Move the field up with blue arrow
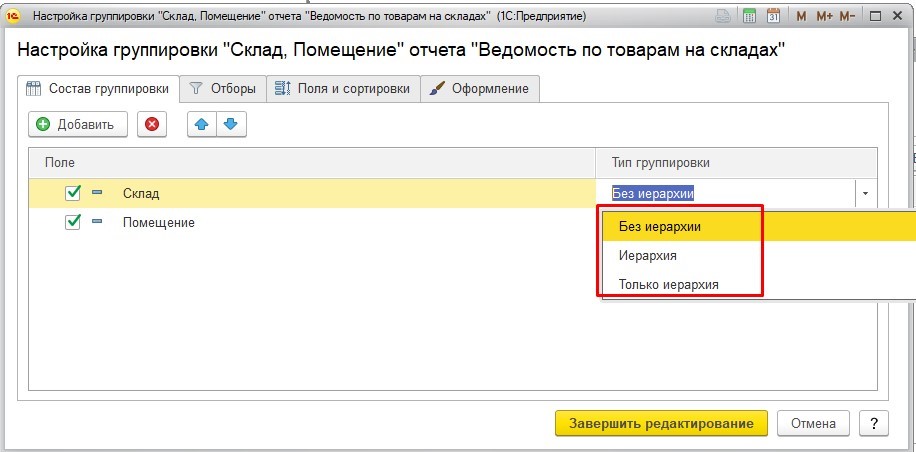Screen dimensions: 916x452 coord(203,124)
